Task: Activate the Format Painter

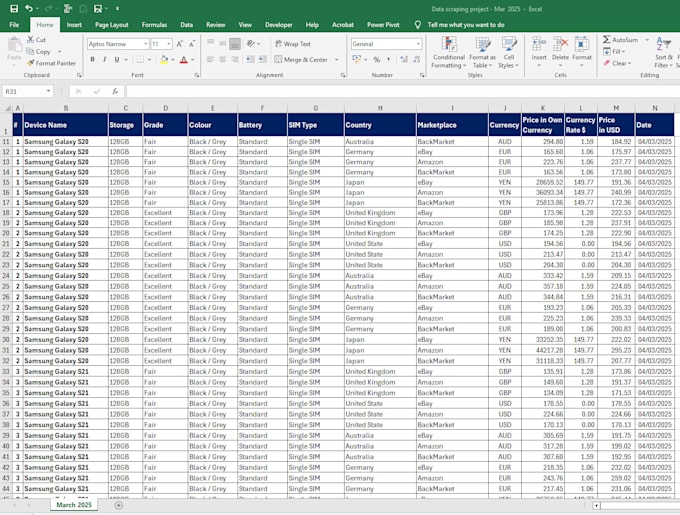Action: [51, 63]
